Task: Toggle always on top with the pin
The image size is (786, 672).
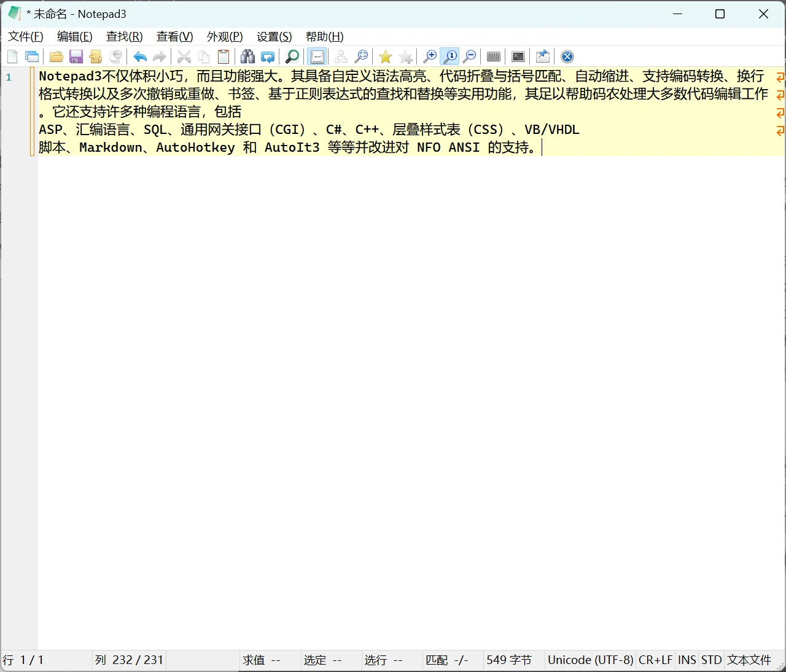Action: [543, 57]
